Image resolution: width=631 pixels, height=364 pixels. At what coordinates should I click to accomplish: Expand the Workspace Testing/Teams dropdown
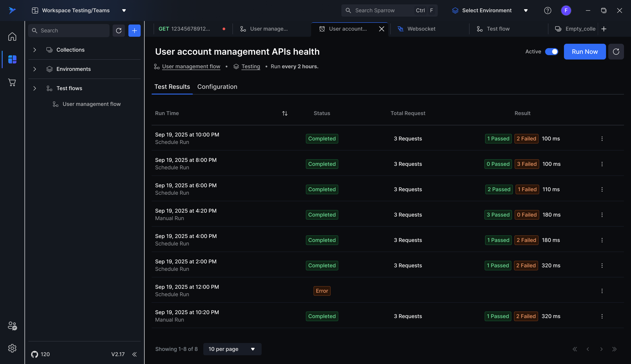[x=124, y=11]
